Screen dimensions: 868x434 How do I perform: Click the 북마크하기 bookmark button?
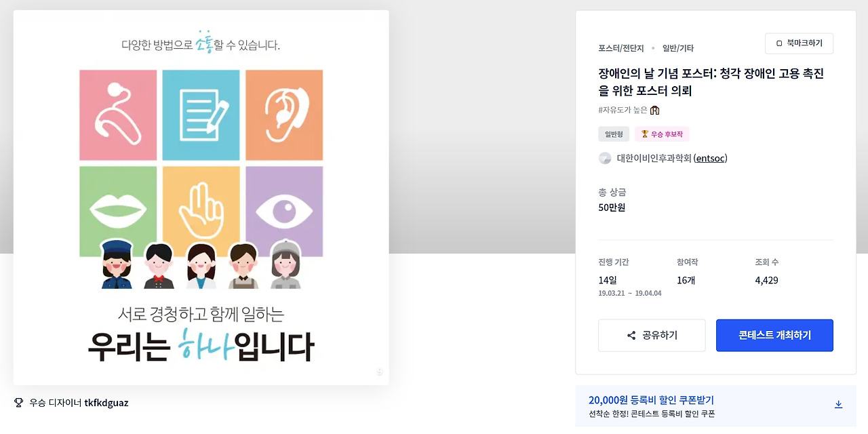799,43
